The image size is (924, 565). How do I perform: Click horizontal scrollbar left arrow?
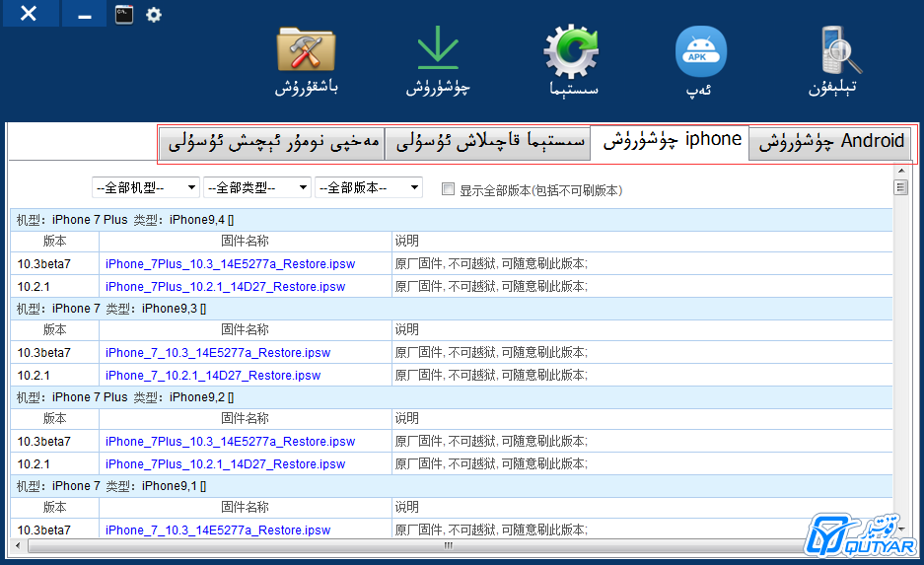pos(18,545)
